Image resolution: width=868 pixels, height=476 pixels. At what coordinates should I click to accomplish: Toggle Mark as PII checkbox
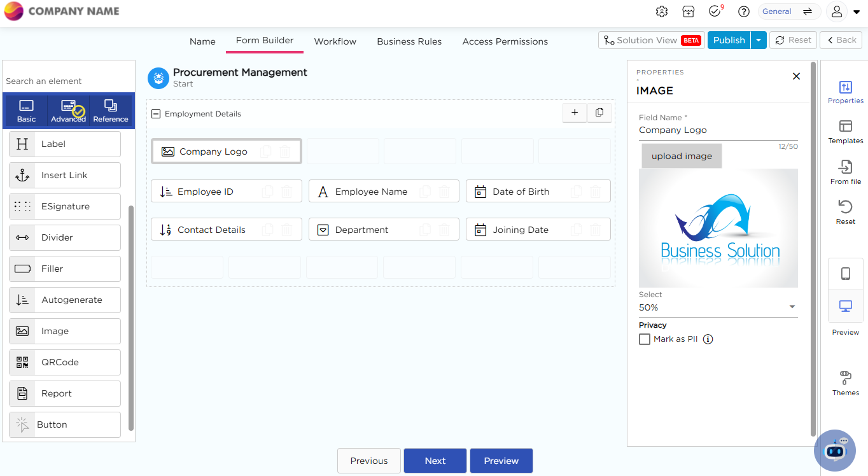click(x=645, y=339)
